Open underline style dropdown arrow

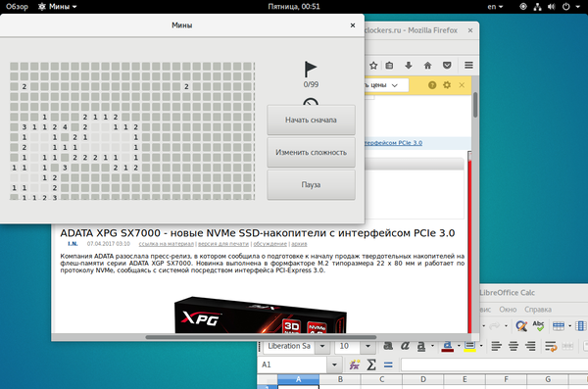[433, 346]
